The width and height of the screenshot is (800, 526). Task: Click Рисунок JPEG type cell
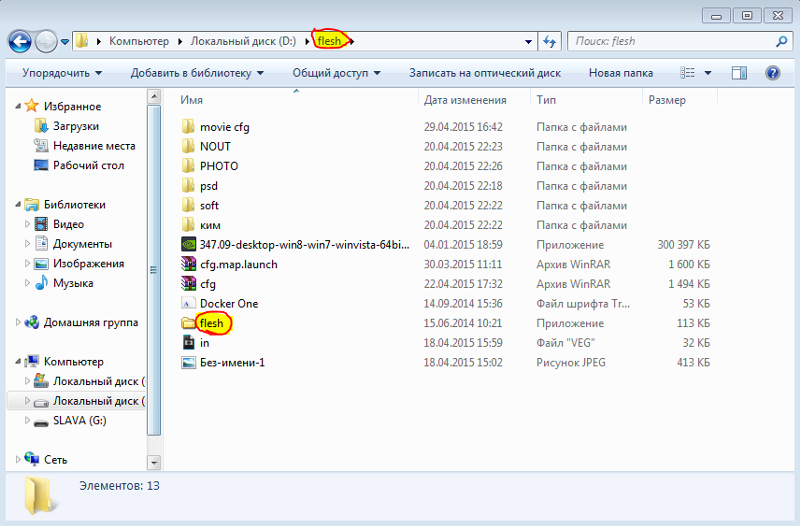571,363
